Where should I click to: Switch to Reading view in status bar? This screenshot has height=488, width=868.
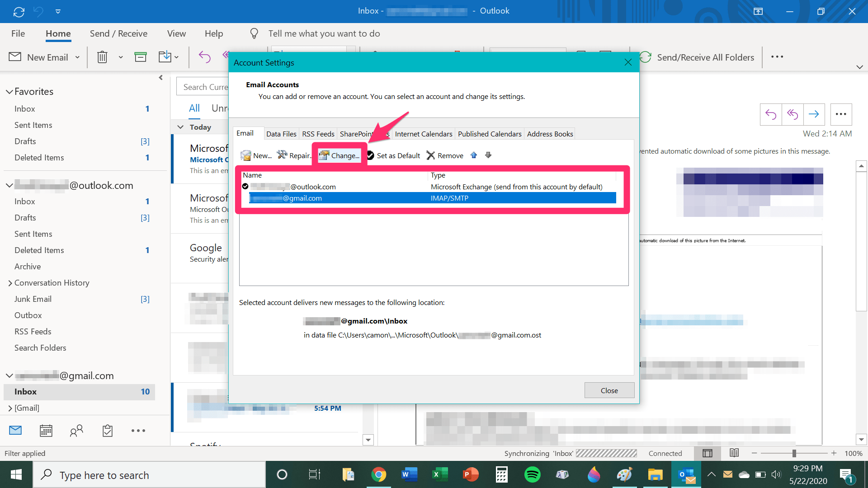[734, 453]
